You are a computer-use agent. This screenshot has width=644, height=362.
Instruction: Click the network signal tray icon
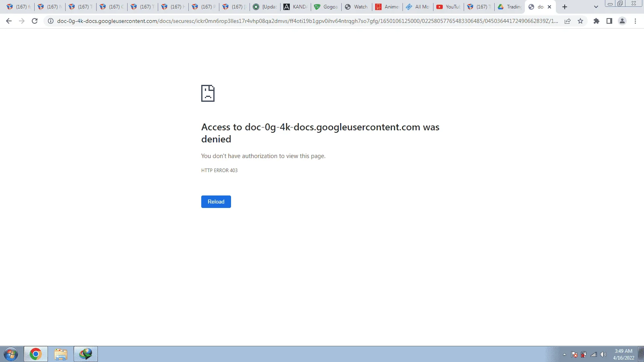(x=593, y=355)
